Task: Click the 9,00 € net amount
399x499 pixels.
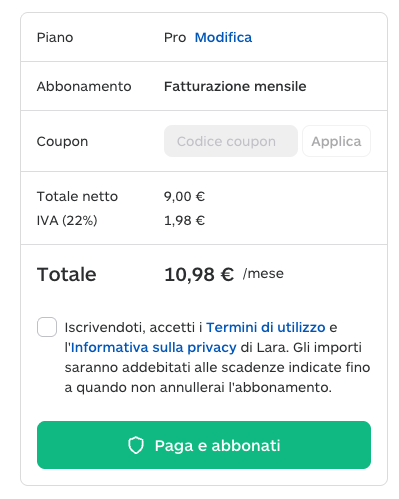Action: pos(184,196)
